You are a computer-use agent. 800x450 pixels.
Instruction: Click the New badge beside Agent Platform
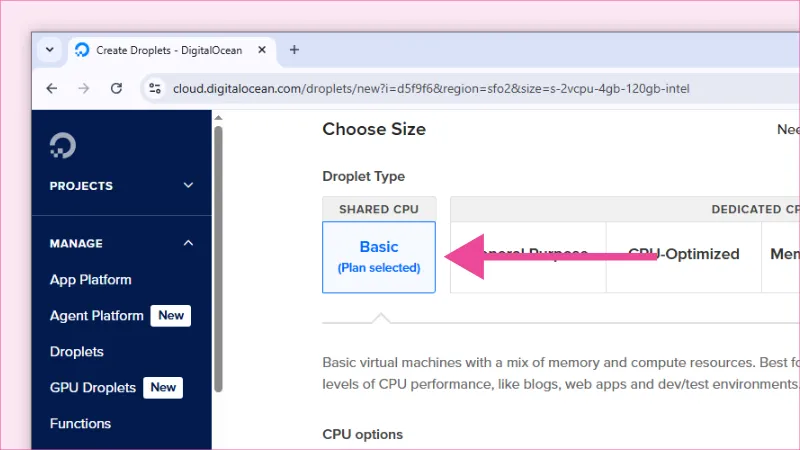coord(170,315)
